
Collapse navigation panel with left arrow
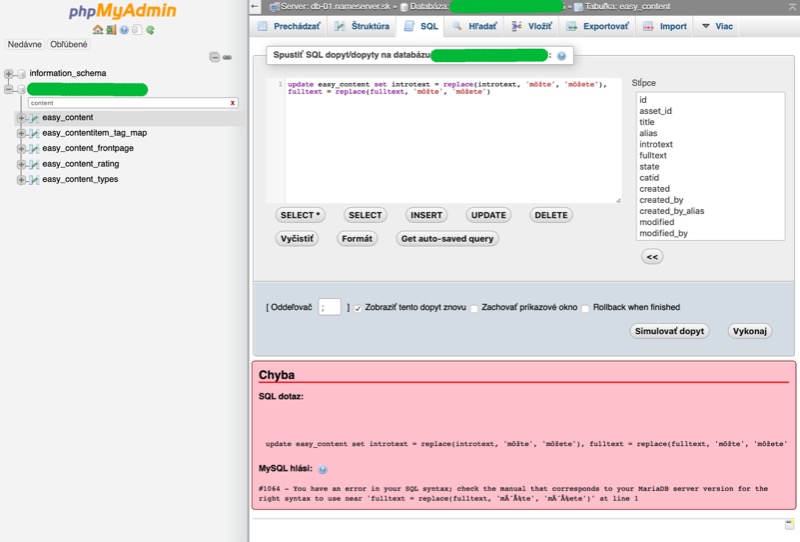click(256, 7)
